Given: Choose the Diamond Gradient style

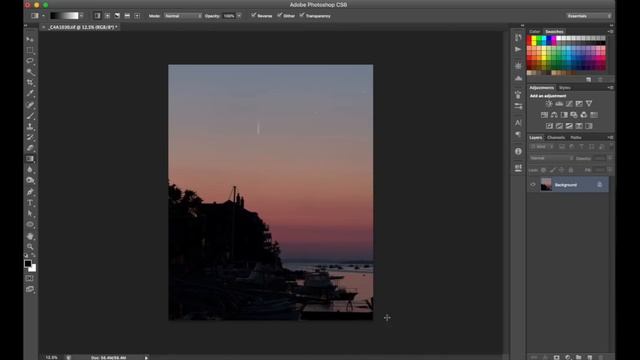Looking at the screenshot, I should tap(137, 16).
